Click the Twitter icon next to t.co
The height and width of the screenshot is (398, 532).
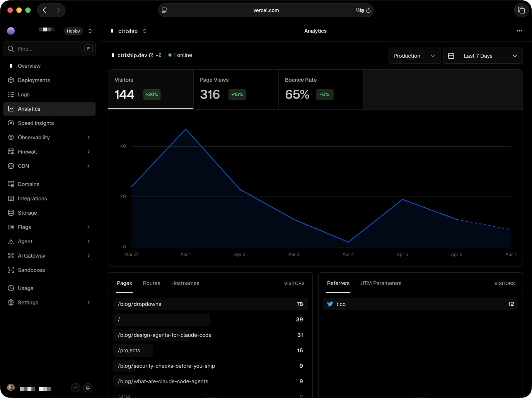pos(330,304)
